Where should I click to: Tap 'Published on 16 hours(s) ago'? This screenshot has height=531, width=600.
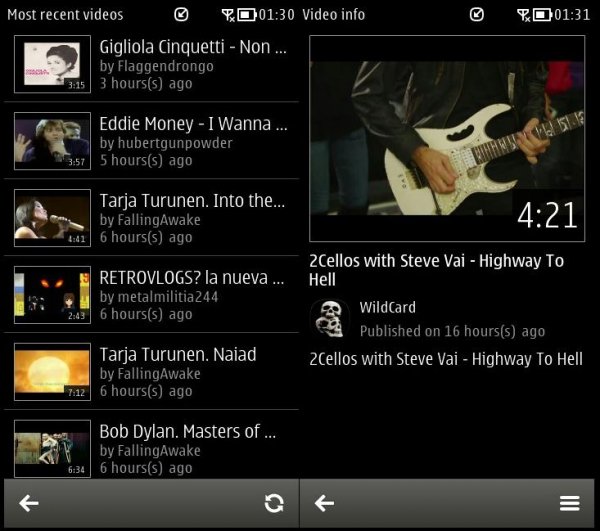pos(452,331)
